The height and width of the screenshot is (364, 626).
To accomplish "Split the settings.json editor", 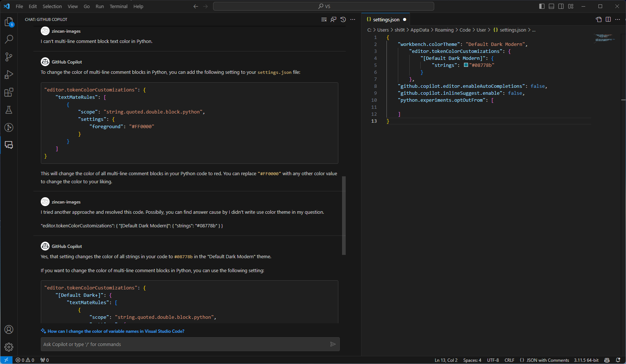I will tap(608, 19).
